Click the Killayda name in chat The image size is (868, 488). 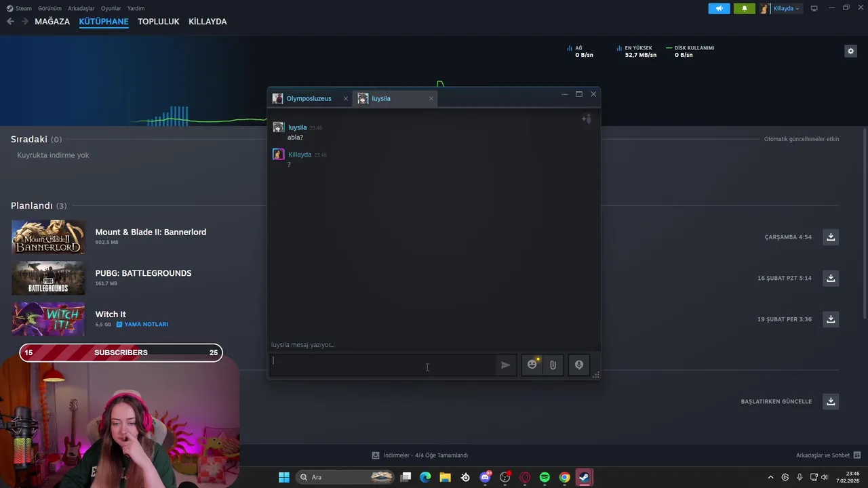300,155
